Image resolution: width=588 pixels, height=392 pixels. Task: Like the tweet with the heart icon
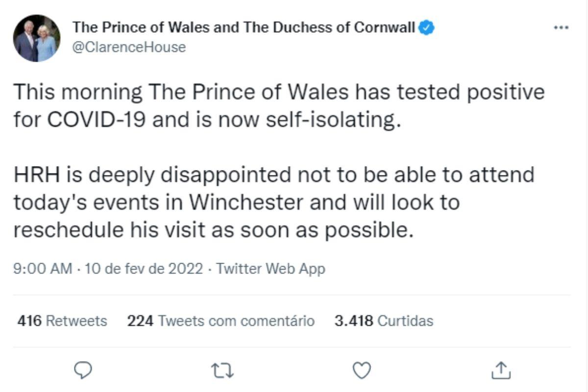(x=362, y=370)
